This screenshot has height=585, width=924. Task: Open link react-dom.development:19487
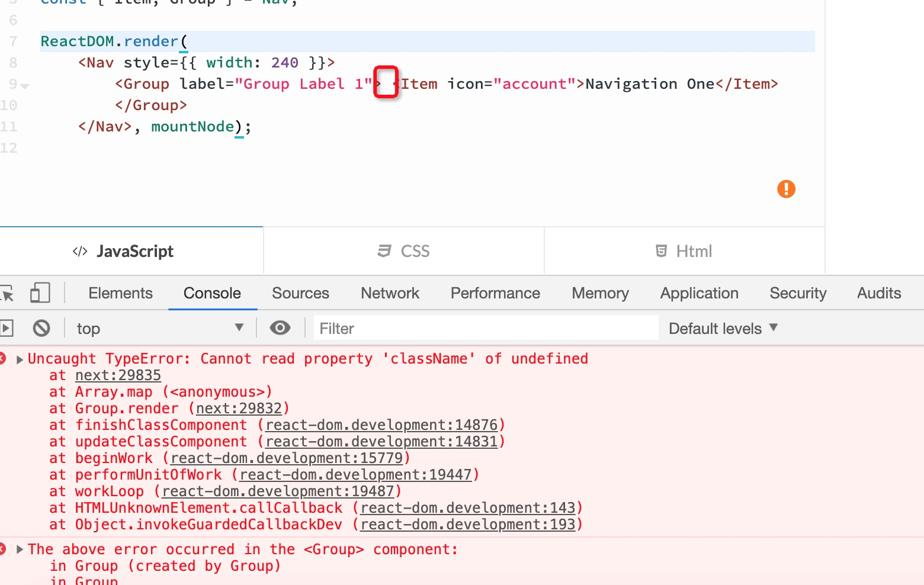click(278, 491)
